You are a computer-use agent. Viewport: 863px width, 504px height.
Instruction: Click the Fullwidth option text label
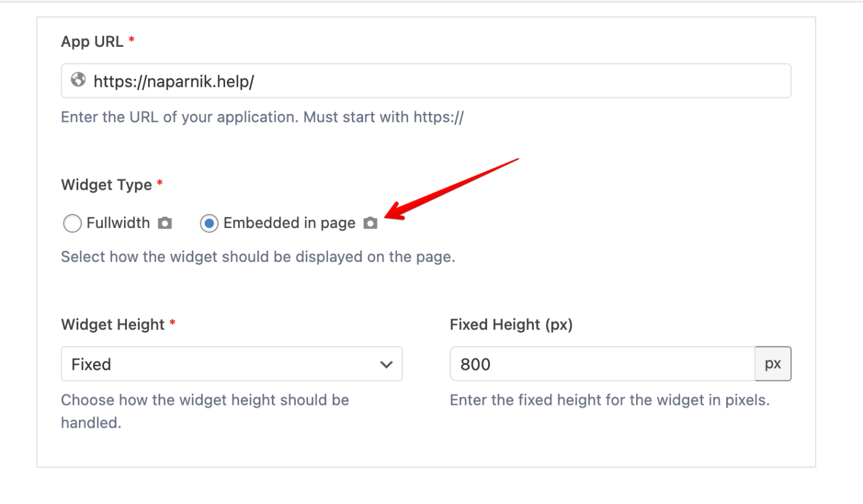pyautogui.click(x=118, y=223)
